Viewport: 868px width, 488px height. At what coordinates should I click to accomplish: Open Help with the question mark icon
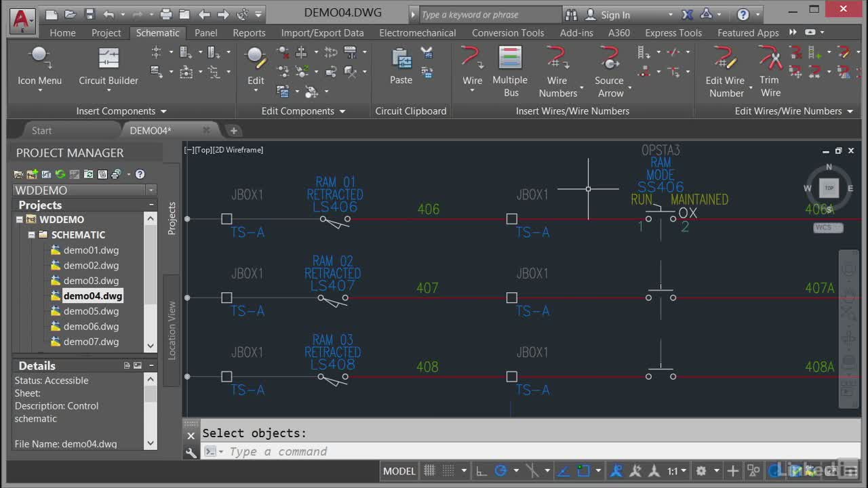743,14
